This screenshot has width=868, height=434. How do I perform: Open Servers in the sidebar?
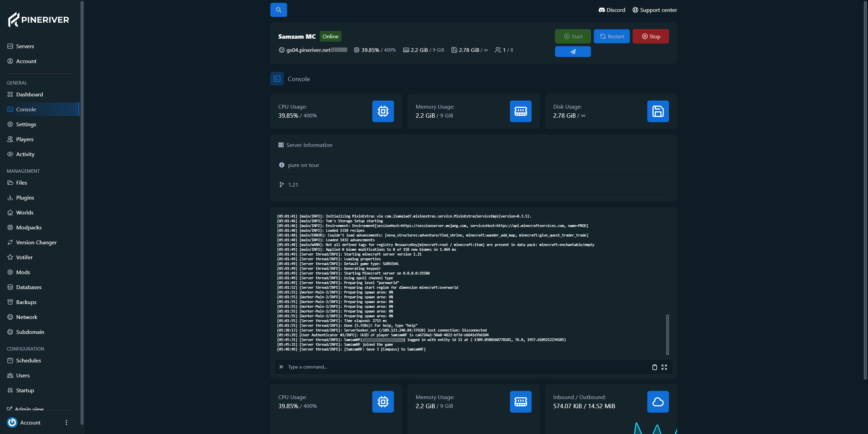(40, 46)
